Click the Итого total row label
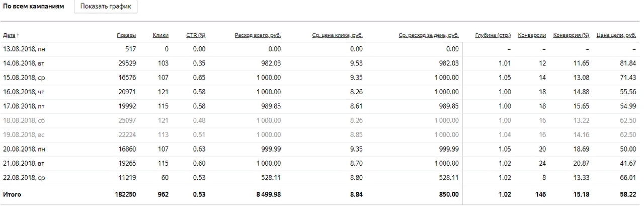644x212 pixels. pos(13,194)
